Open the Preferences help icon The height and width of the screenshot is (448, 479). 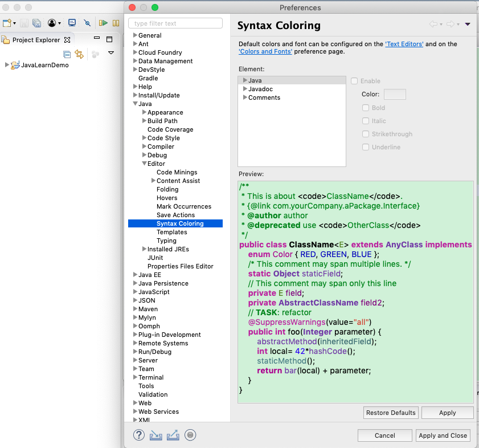(138, 435)
